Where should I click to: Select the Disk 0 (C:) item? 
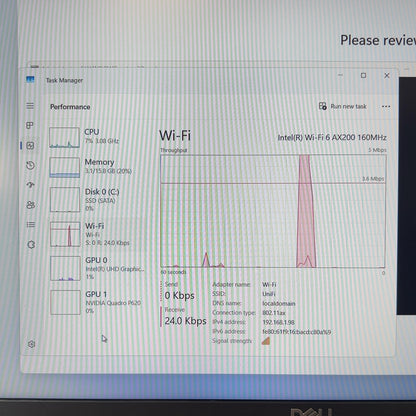coord(97,199)
